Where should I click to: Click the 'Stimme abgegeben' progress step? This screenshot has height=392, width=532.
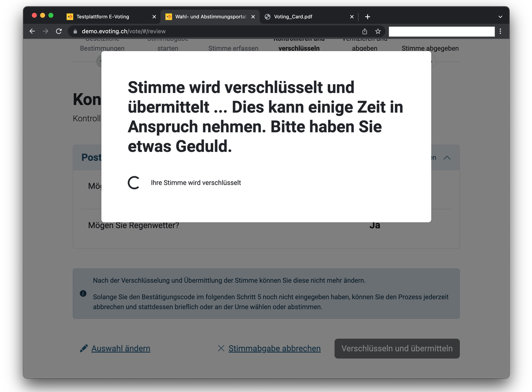[x=430, y=48]
